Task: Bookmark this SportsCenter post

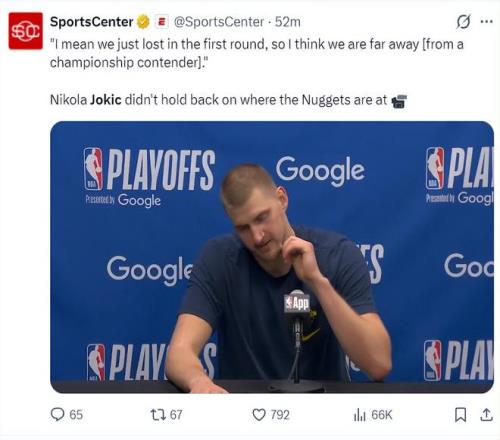Action: pyautogui.click(x=461, y=415)
